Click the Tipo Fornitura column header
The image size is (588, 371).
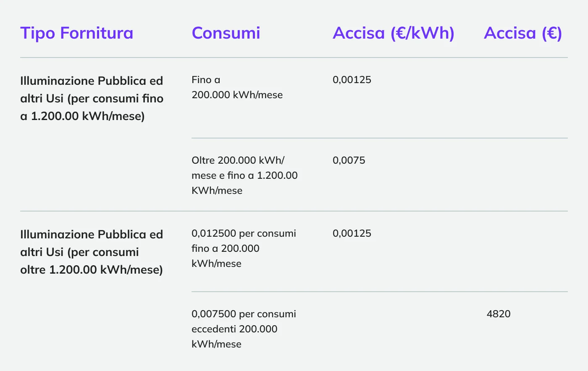click(x=76, y=33)
